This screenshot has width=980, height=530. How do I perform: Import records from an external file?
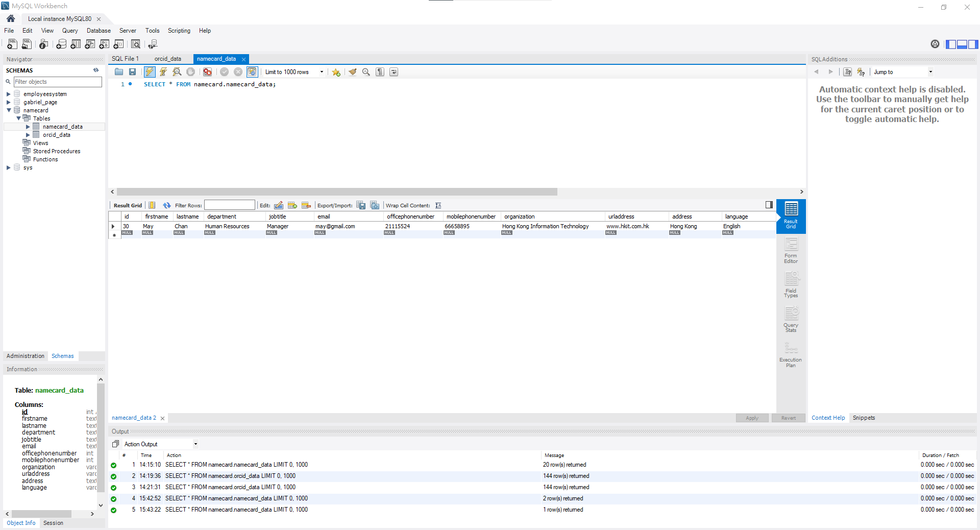(375, 205)
